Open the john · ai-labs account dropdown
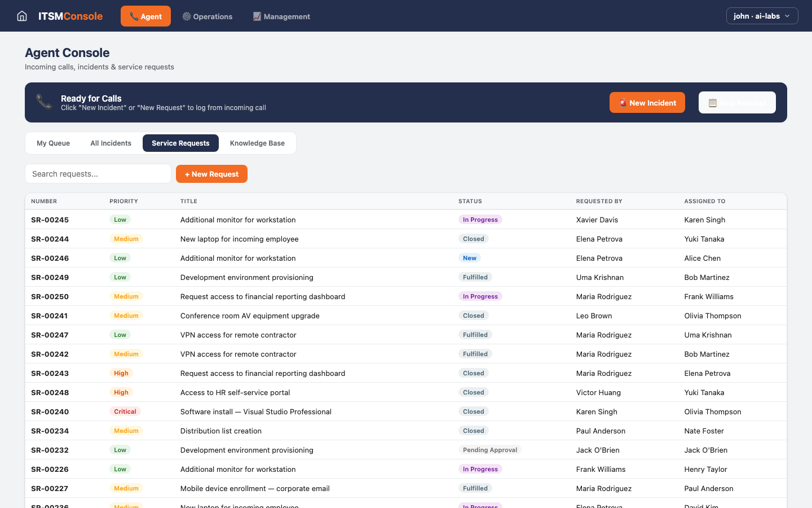 (762, 16)
